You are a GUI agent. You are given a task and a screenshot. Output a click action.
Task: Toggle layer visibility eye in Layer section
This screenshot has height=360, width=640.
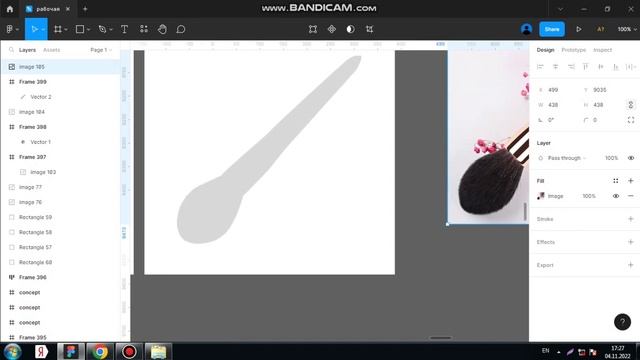click(631, 158)
